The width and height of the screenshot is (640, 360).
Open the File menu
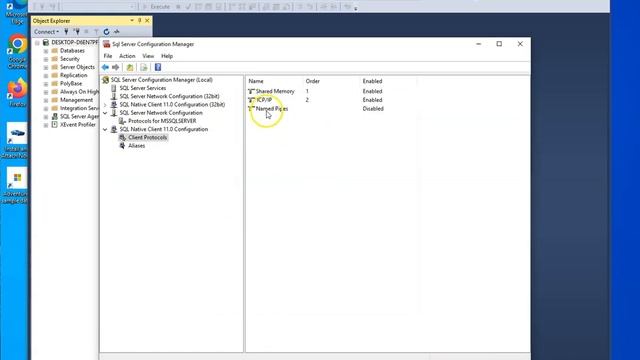pyautogui.click(x=108, y=56)
